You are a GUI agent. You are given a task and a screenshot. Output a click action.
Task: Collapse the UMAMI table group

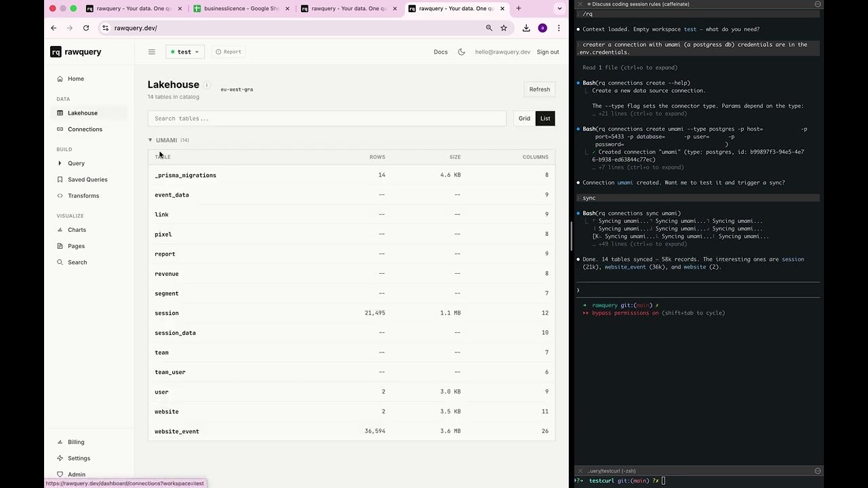click(x=151, y=140)
